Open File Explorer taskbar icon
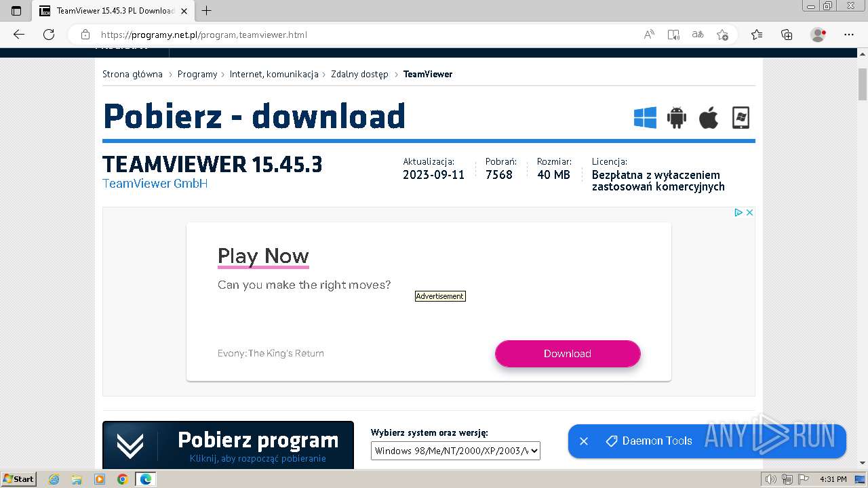Image resolution: width=868 pixels, height=488 pixels. coord(77,479)
